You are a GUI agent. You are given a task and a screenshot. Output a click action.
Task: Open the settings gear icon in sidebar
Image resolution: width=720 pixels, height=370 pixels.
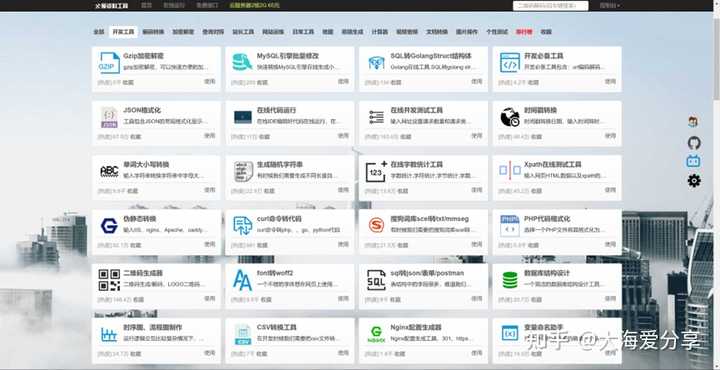(694, 180)
